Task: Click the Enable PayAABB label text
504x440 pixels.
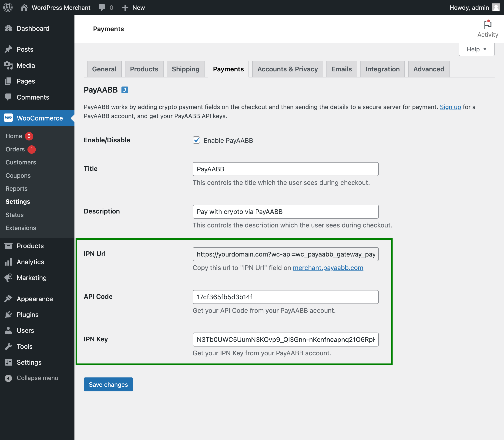Action: [228, 140]
